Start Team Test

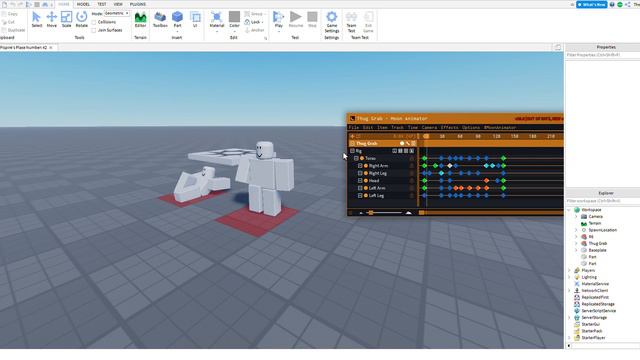pyautogui.click(x=351, y=22)
